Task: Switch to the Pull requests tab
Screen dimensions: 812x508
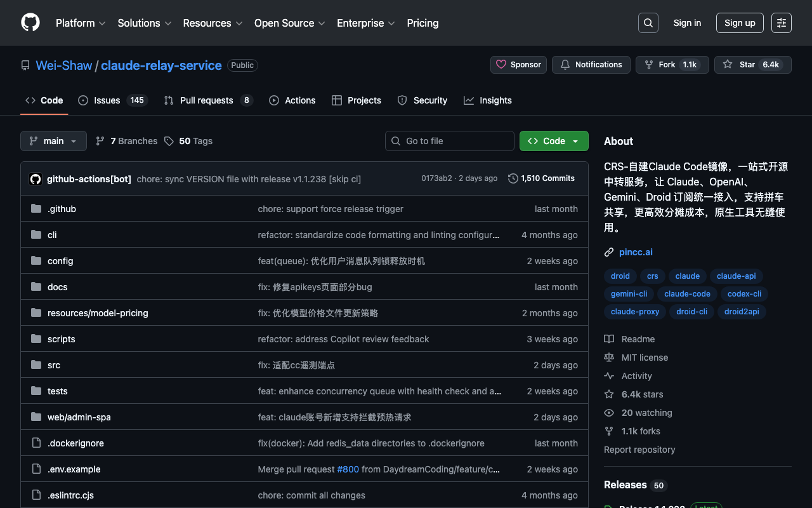Action: [x=207, y=100]
